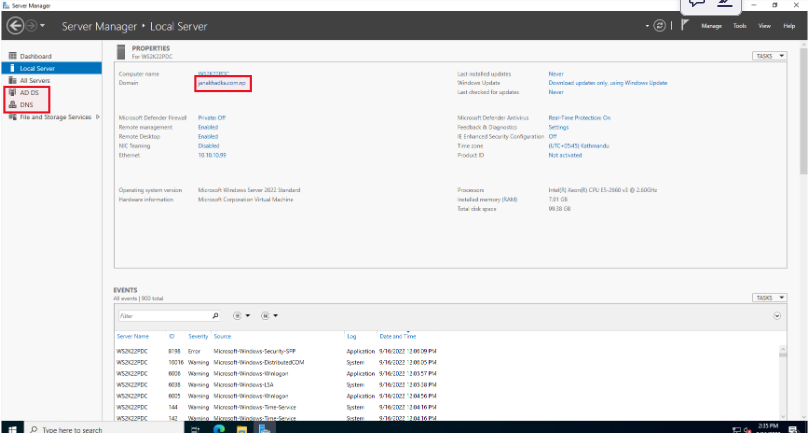
Task: Click the Remote Desktop Enabled link
Action: [x=208, y=136]
